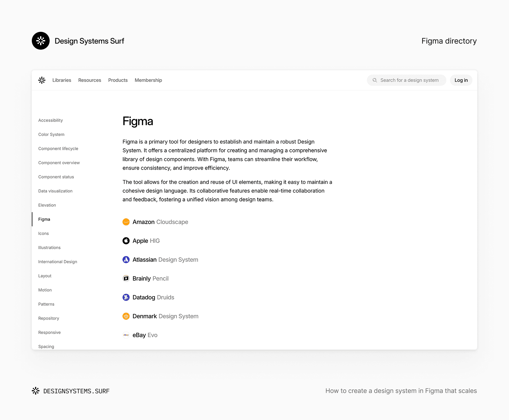
Task: Click the Figma directory header text
Action: click(449, 41)
